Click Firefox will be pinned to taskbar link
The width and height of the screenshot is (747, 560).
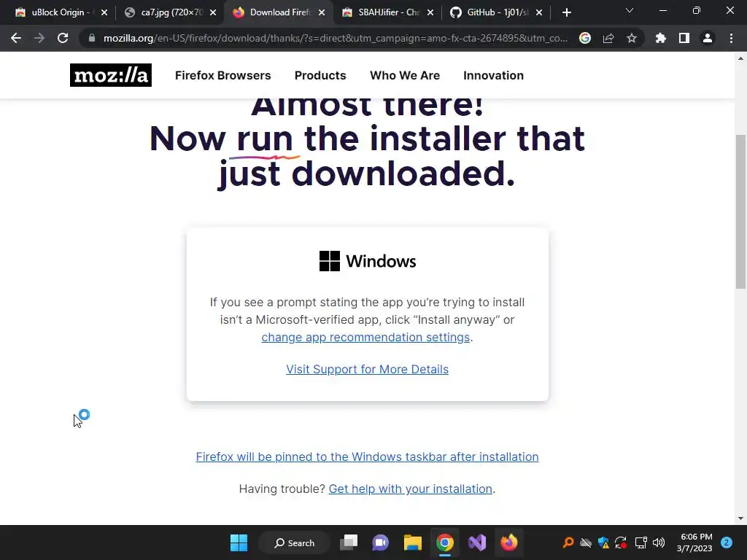(x=367, y=456)
